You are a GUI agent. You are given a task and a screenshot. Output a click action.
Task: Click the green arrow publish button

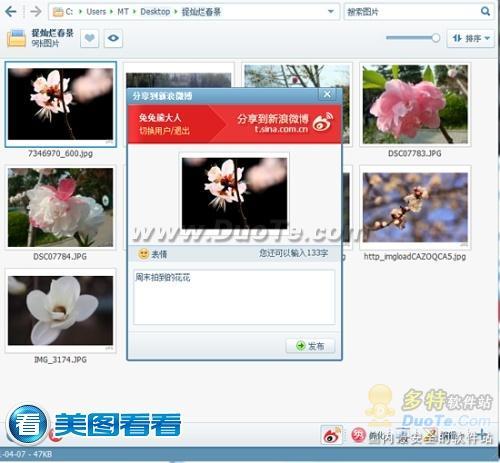(310, 346)
